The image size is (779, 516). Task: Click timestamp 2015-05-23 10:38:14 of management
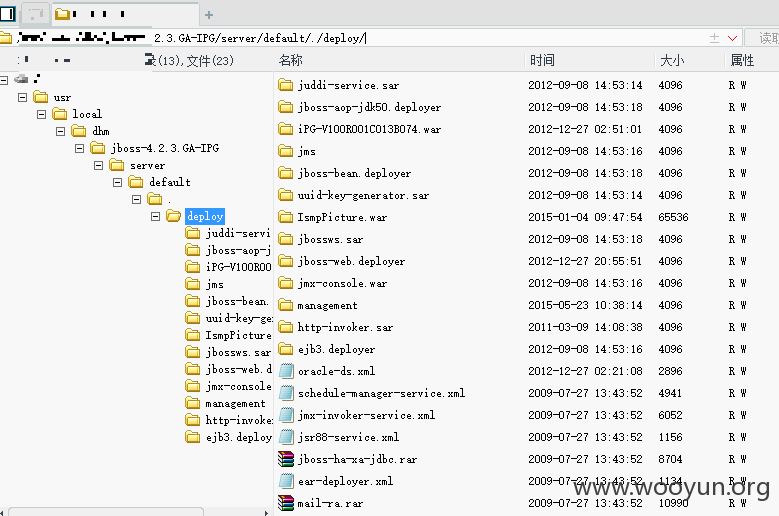point(585,305)
